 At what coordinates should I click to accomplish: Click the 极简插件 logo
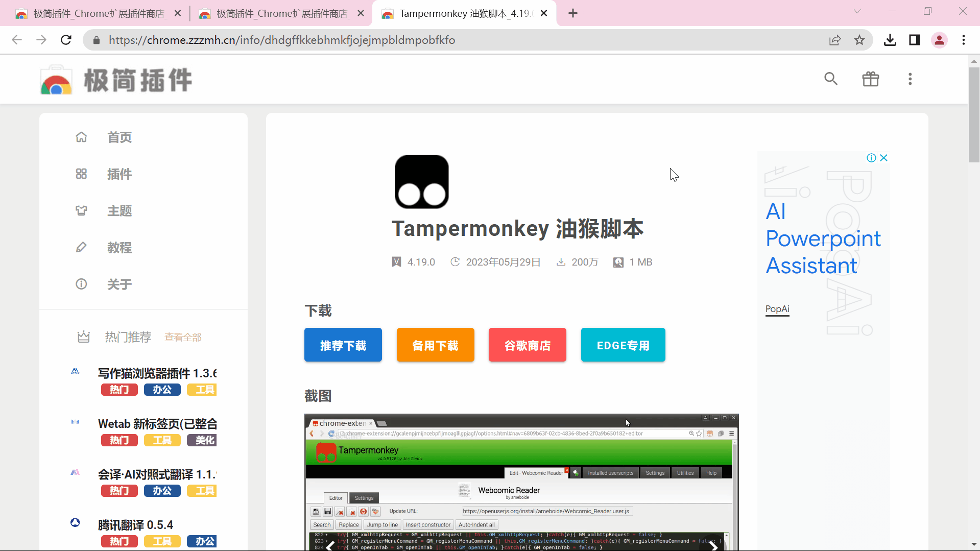tap(116, 80)
